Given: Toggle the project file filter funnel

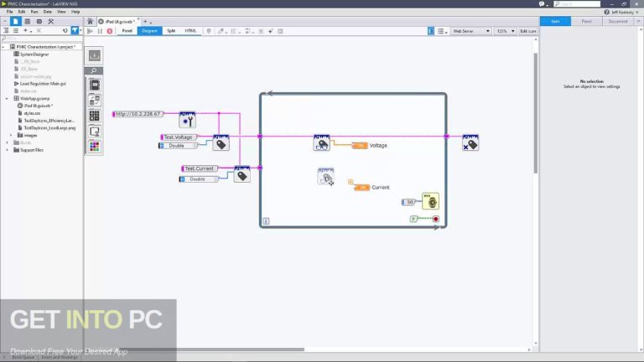Looking at the screenshot, I should [x=75, y=30].
